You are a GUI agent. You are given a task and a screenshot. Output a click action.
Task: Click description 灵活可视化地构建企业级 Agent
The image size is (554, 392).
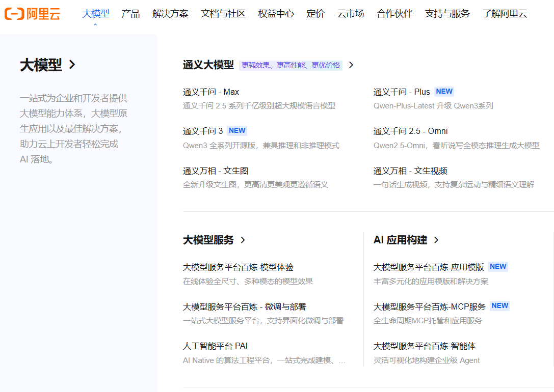coord(427,360)
